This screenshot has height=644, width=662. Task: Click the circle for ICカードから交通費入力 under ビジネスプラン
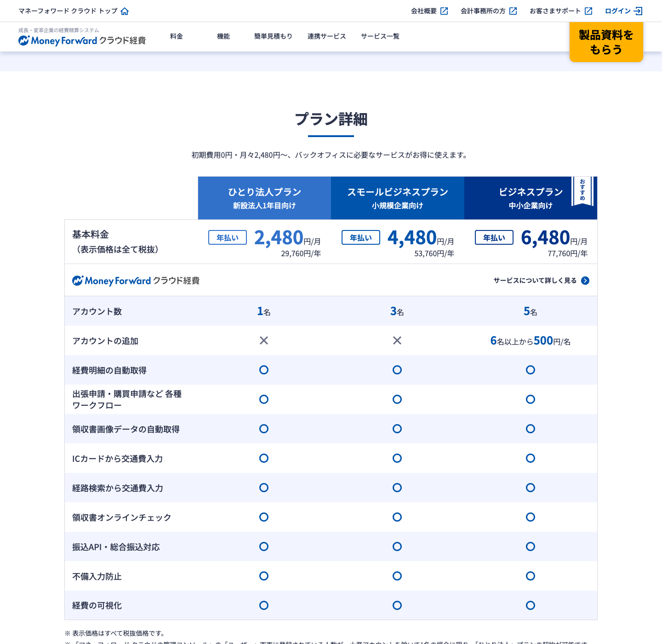point(531,458)
